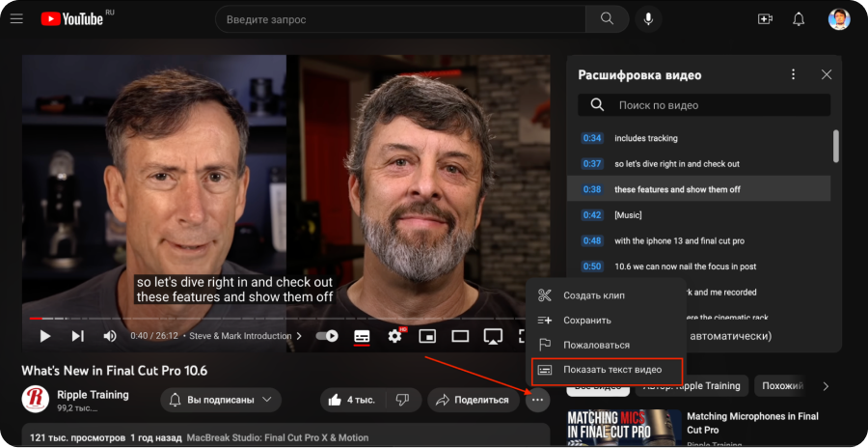868x448 pixels.
Task: Jump to 0:48 iphone 13 line
Action: [x=698, y=240]
